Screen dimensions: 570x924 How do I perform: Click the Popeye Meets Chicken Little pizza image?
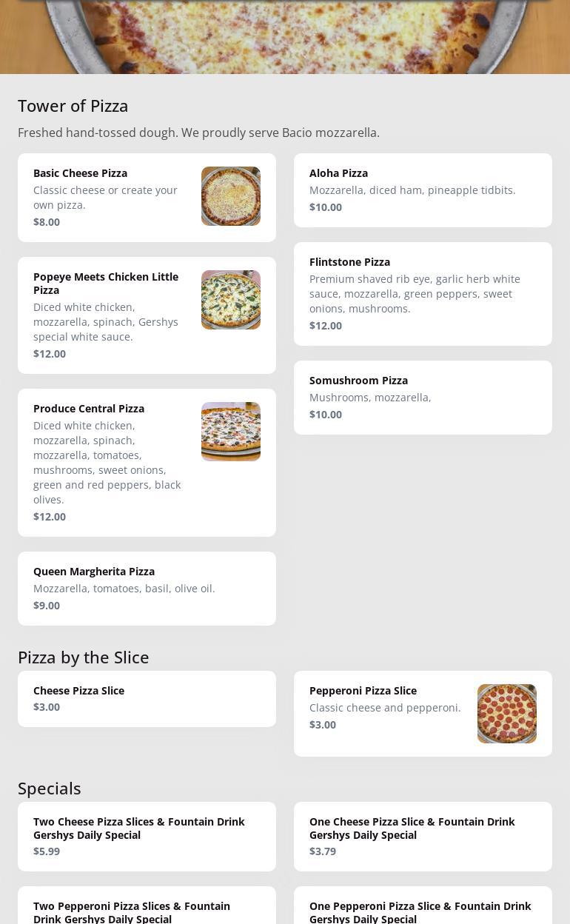tap(231, 300)
